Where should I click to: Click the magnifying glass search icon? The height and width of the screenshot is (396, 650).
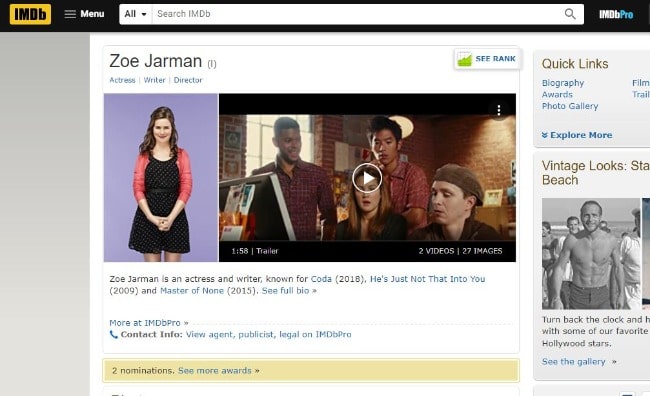pos(570,14)
